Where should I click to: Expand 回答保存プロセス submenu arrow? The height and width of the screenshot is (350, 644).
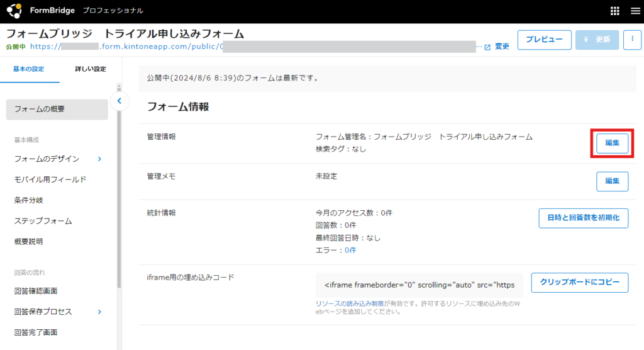[x=99, y=312]
